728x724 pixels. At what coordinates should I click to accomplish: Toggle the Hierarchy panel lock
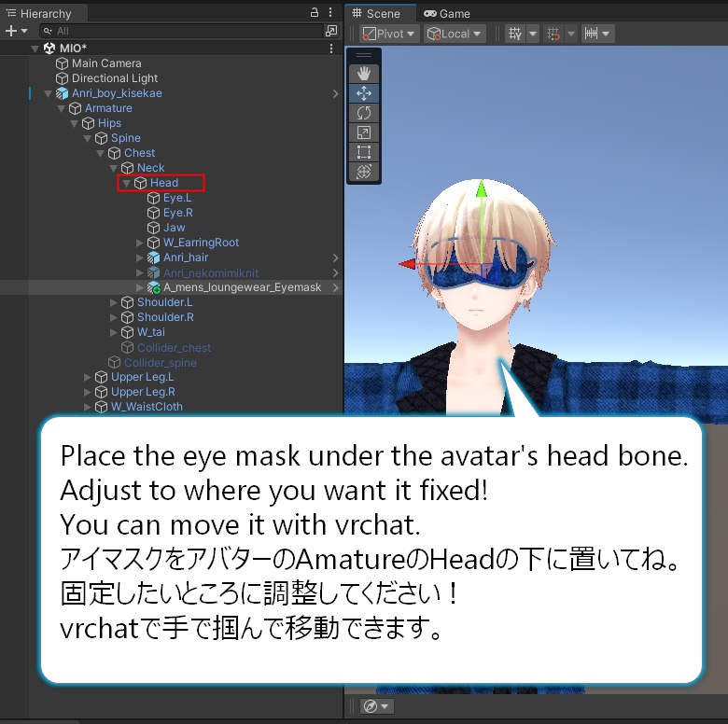click(x=315, y=12)
